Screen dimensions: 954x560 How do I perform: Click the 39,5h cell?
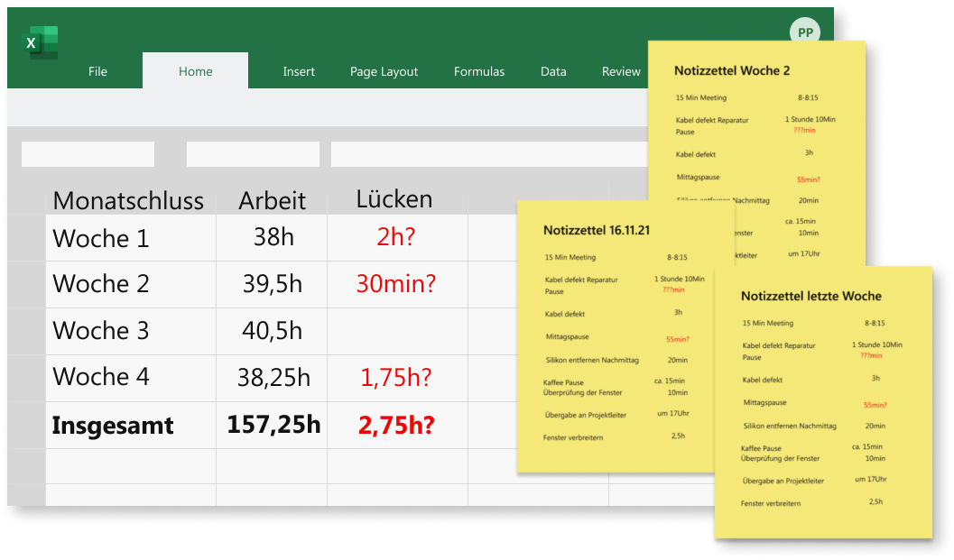pos(272,284)
